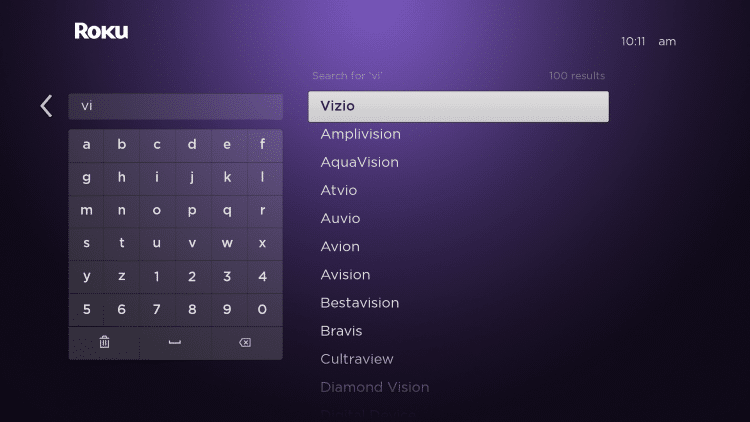Tap number 7 key
Screen dimensions: 750x422
157,309
